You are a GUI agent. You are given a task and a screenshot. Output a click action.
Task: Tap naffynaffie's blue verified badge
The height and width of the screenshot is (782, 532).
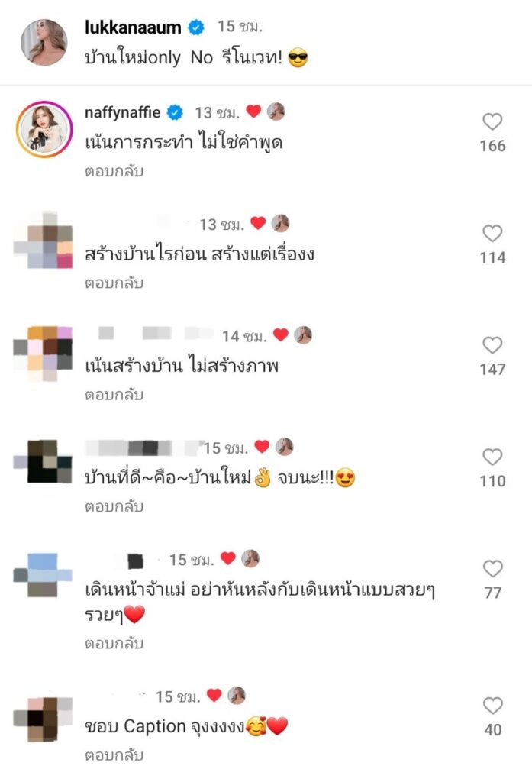point(175,113)
